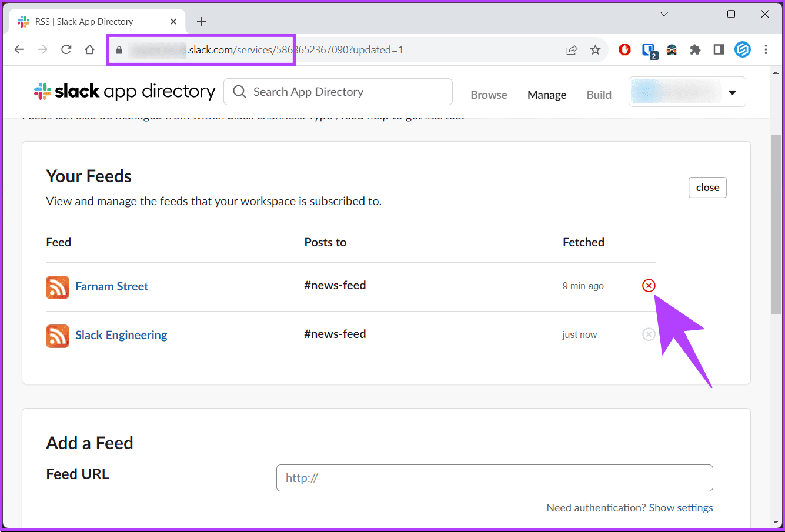Go to browser home page
The height and width of the screenshot is (532, 785).
click(x=89, y=50)
